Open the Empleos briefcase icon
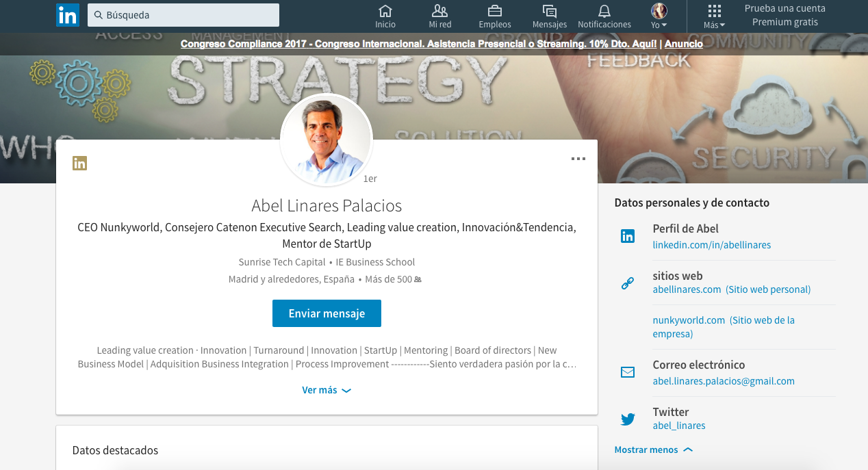The height and width of the screenshot is (470, 868). [495, 11]
